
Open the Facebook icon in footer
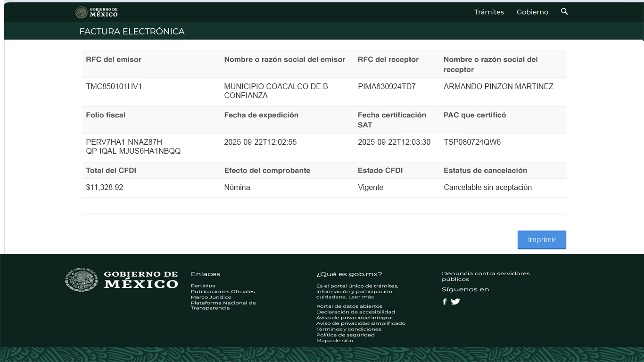(445, 302)
